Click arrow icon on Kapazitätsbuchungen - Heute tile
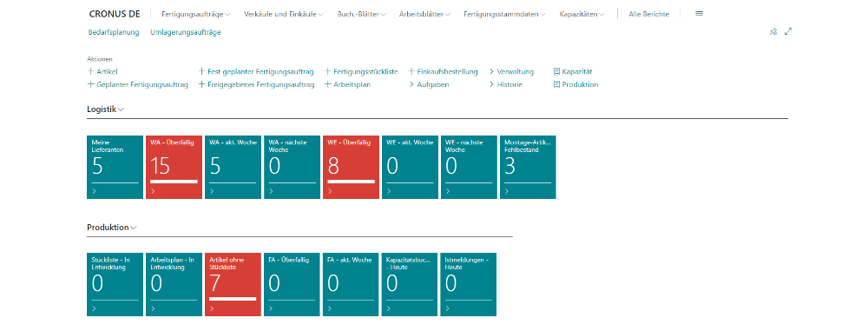 click(x=389, y=308)
